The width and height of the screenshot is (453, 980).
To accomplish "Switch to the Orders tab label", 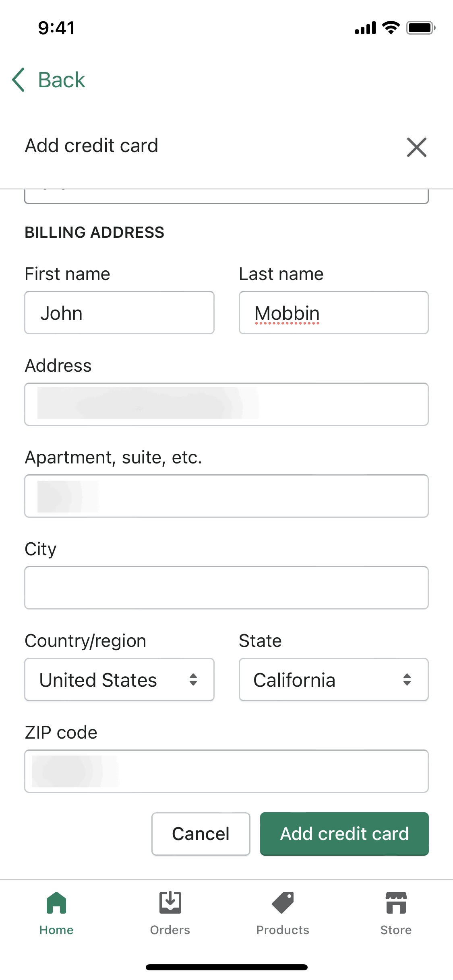I will (x=170, y=930).
